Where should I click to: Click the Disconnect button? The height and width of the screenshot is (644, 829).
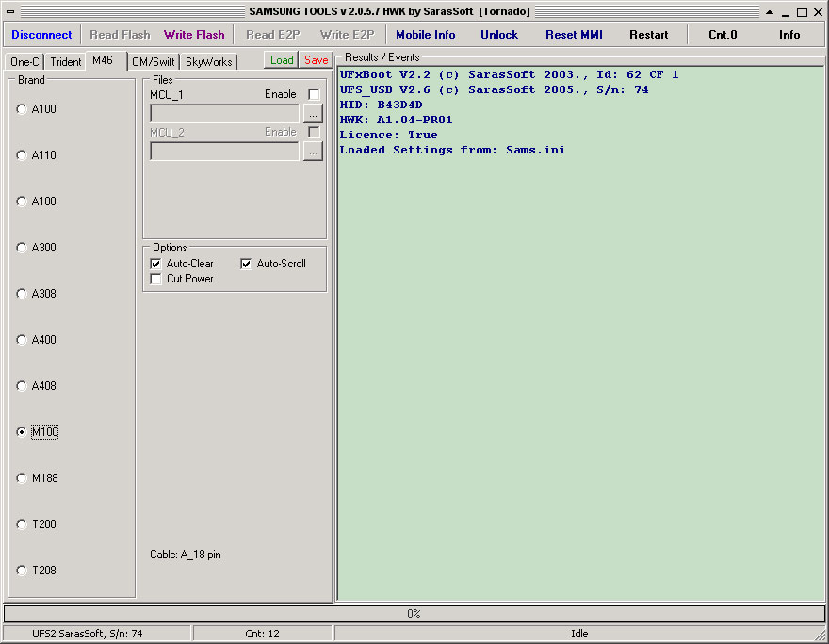coord(41,35)
